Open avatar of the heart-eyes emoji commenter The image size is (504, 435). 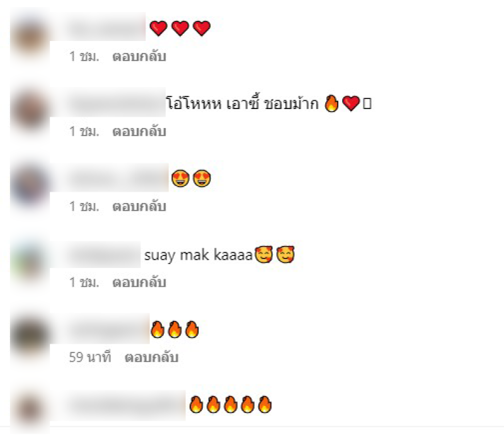point(30,186)
